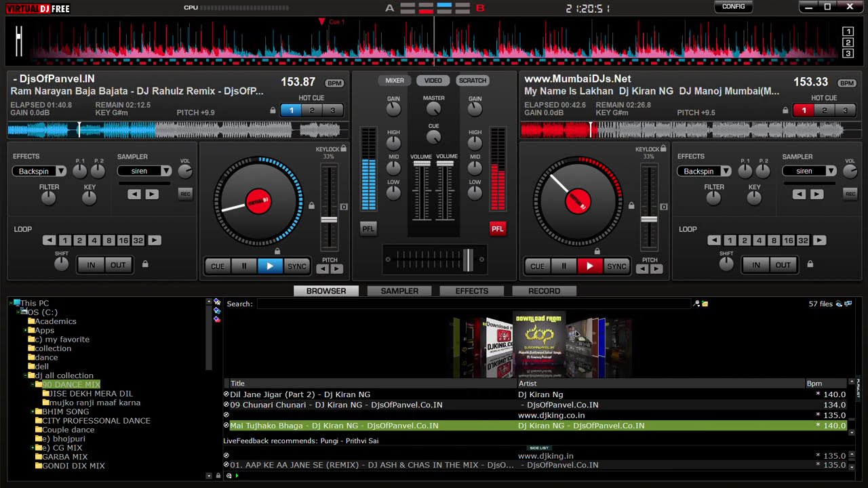Expand the BHIM SONG folder

(33, 411)
